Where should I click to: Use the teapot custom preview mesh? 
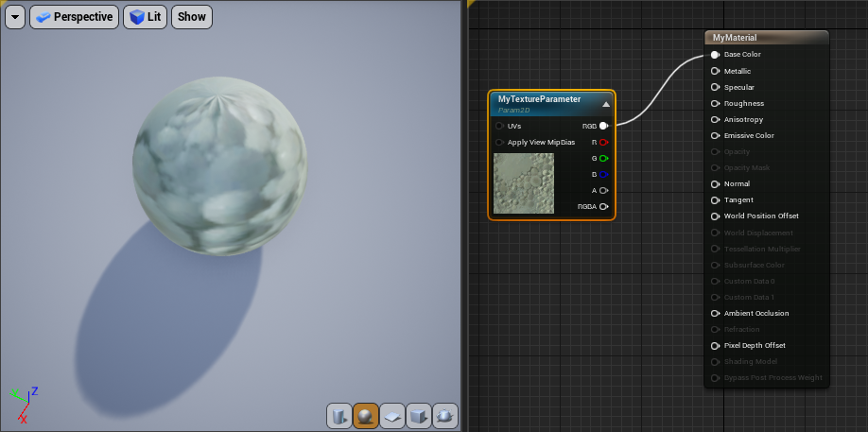tap(445, 415)
